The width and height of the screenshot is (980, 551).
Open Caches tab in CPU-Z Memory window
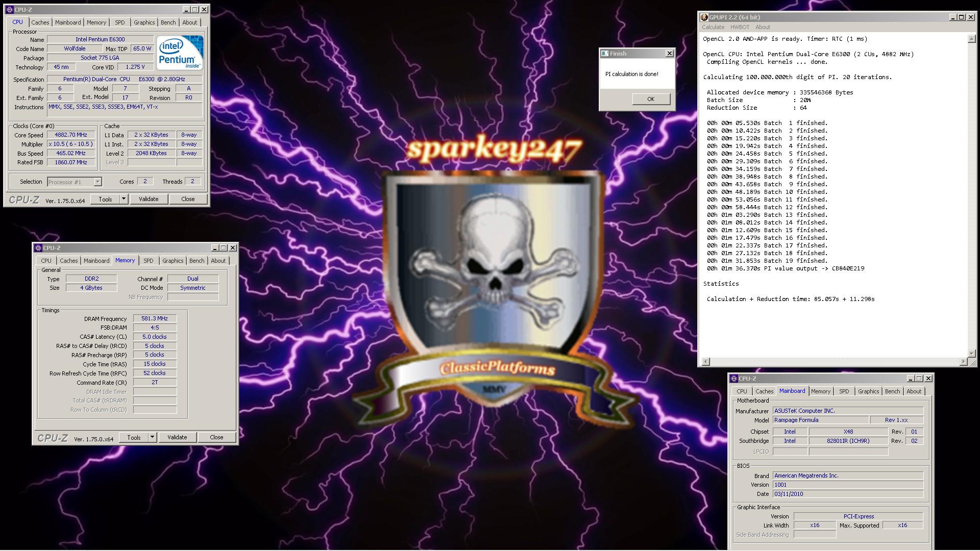tap(69, 261)
